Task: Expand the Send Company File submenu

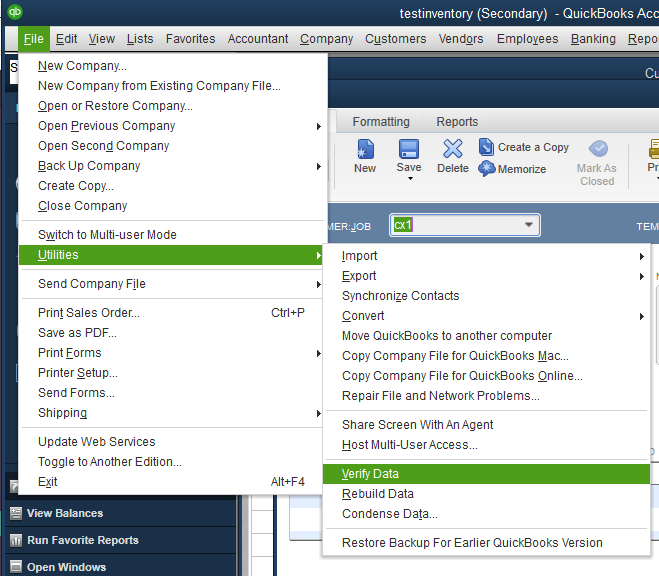Action: (319, 284)
